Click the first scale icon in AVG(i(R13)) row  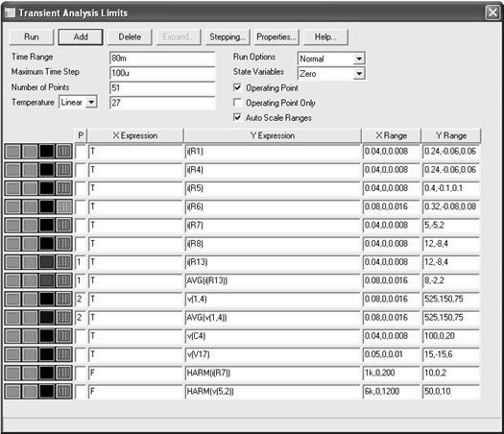[x=13, y=280]
